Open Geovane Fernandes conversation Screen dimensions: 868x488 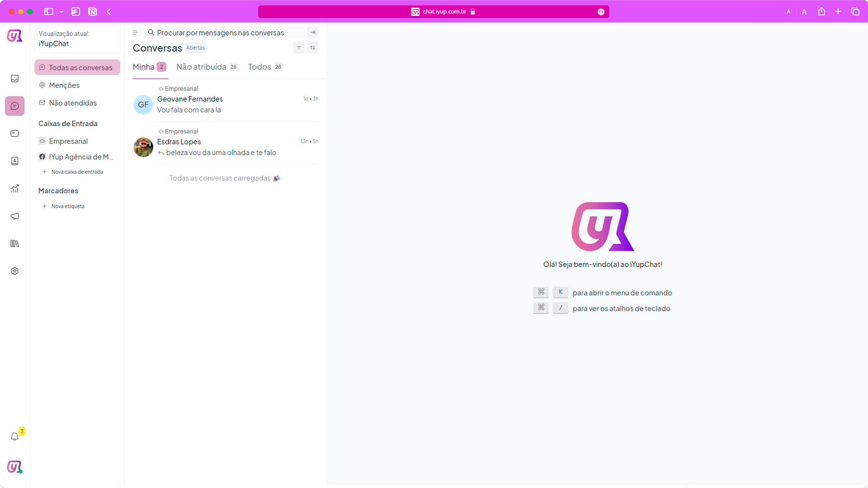click(x=226, y=104)
